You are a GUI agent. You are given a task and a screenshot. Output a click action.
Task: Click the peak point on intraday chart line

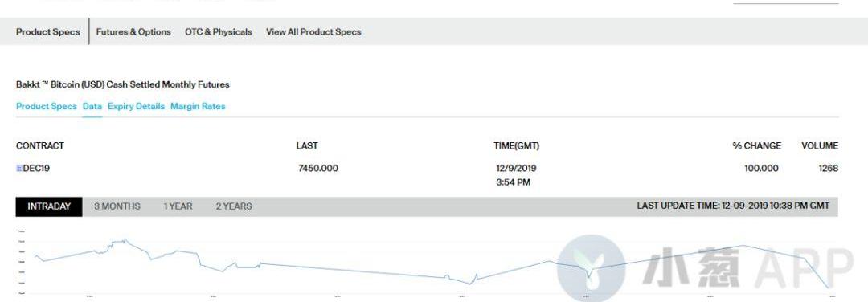[125, 239]
